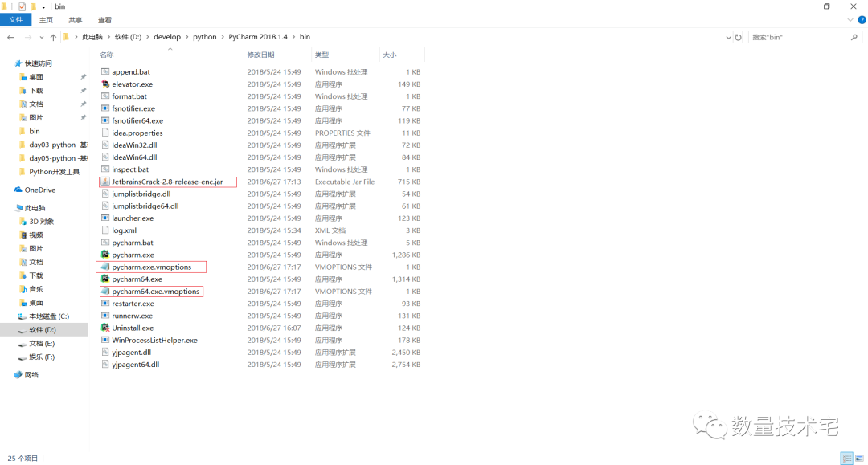Open the 查看 ribbon tab
Image resolution: width=868 pixels, height=465 pixels.
click(104, 20)
